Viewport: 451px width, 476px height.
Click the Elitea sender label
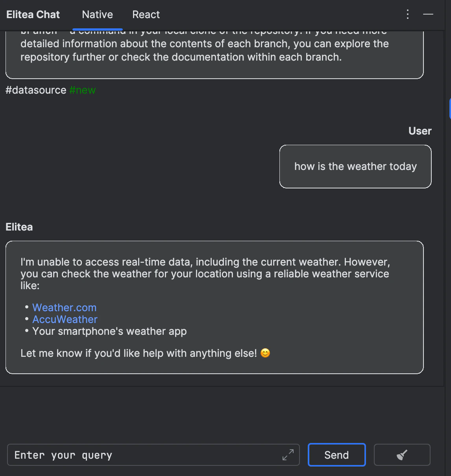coord(19,227)
